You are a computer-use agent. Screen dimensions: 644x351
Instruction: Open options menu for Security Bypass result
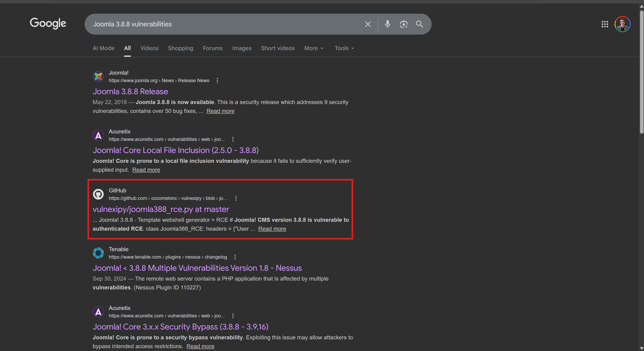(x=233, y=316)
